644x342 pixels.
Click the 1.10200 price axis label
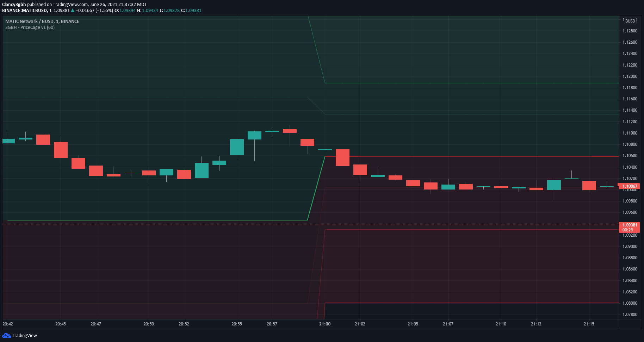630,179
